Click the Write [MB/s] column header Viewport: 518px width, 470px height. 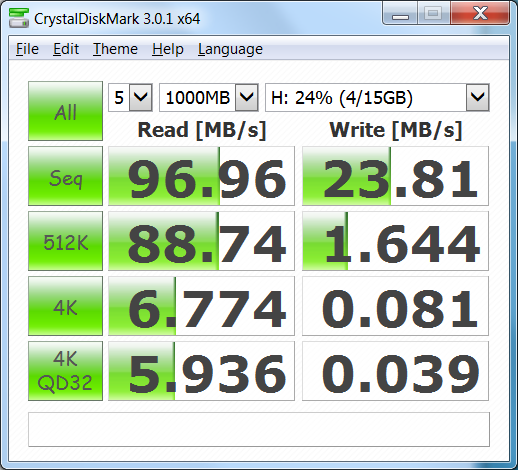tap(396, 130)
